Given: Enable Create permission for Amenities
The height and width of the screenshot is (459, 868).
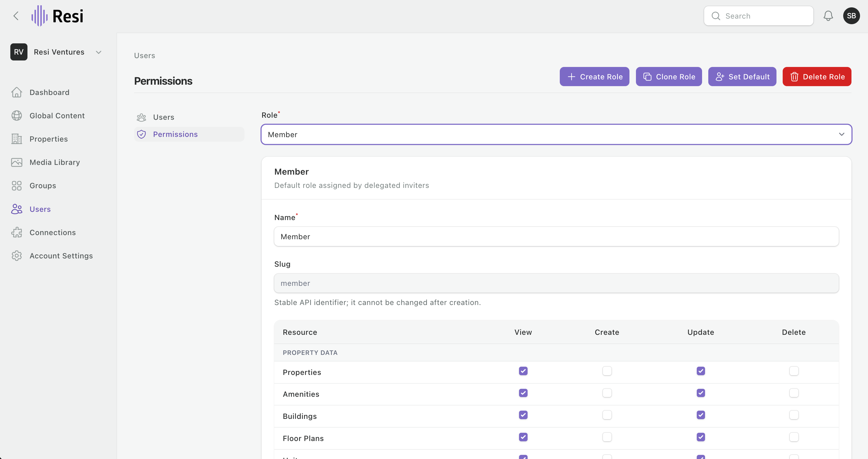Looking at the screenshot, I should pyautogui.click(x=607, y=393).
